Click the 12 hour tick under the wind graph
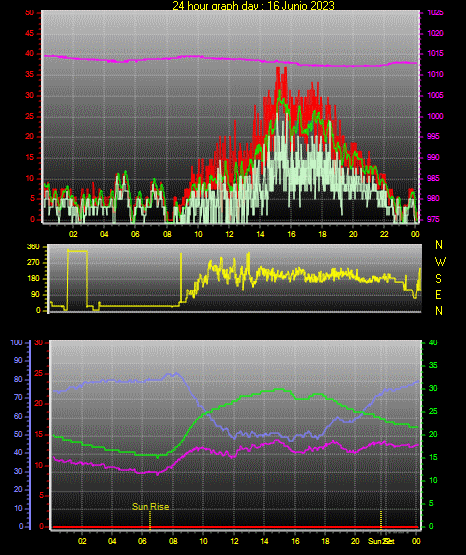466x555 pixels. tap(229, 234)
